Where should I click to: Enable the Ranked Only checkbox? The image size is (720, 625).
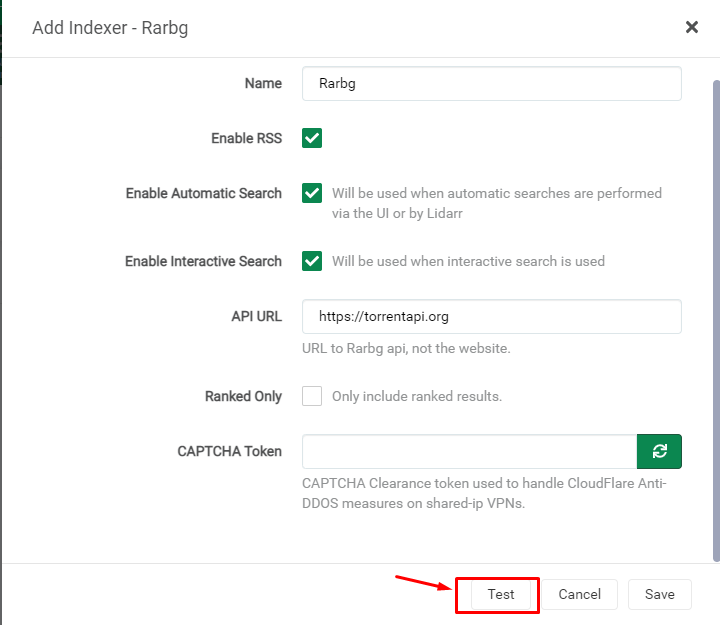point(312,396)
